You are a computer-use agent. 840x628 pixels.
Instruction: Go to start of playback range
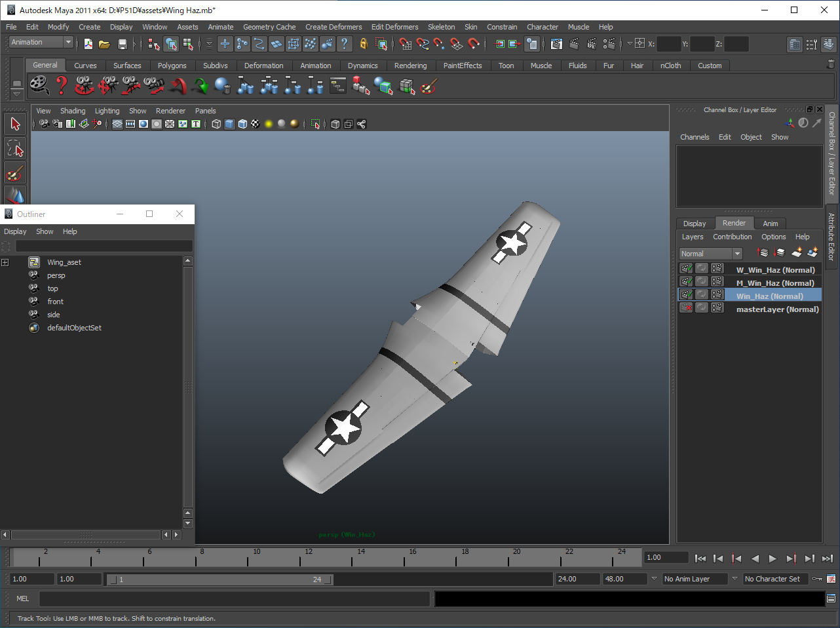(700, 559)
